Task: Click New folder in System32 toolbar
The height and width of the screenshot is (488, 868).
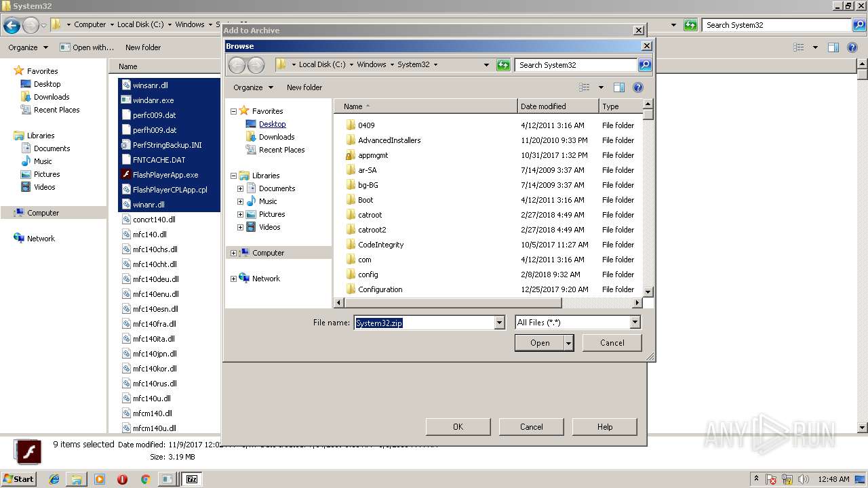Action: tap(143, 47)
